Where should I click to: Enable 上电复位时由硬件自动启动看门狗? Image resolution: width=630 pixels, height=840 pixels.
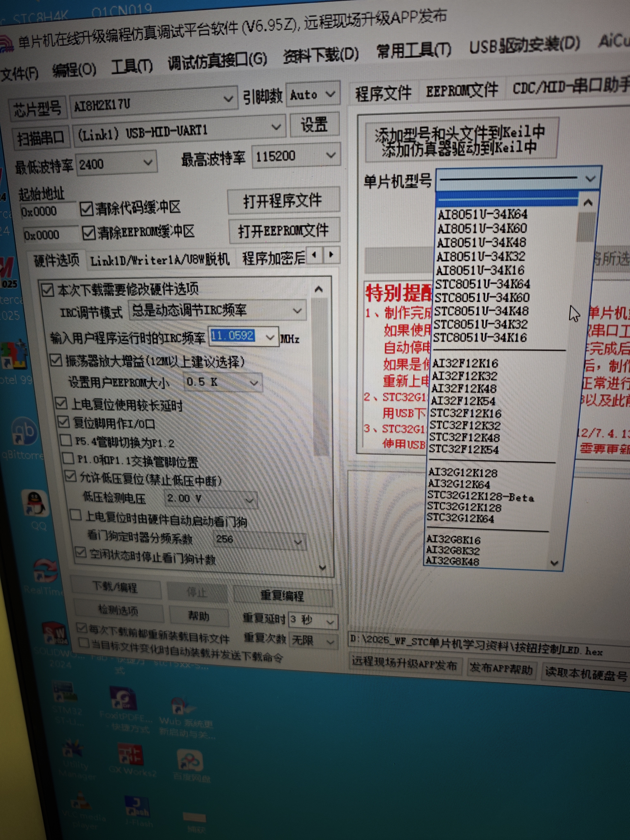pos(76,515)
